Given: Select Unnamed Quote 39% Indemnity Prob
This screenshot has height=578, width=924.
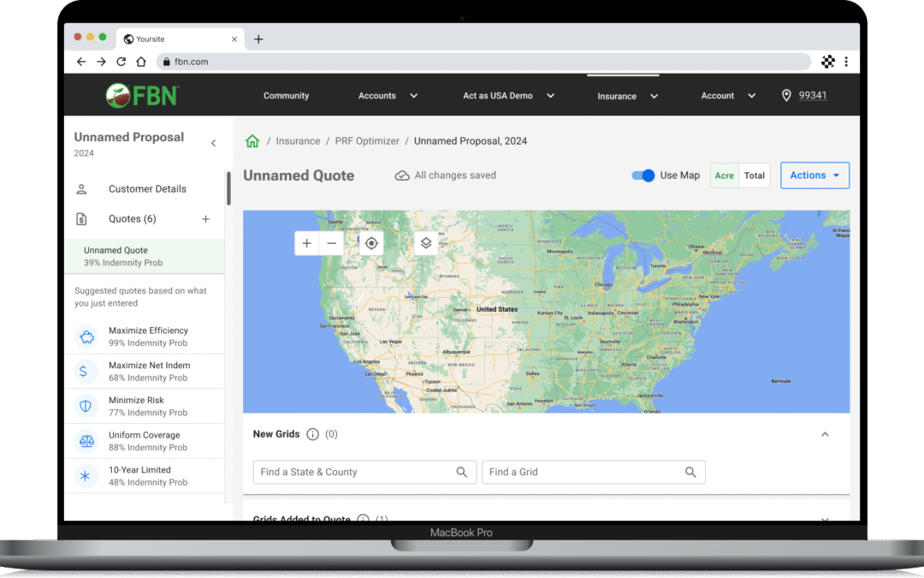Looking at the screenshot, I should (x=145, y=257).
